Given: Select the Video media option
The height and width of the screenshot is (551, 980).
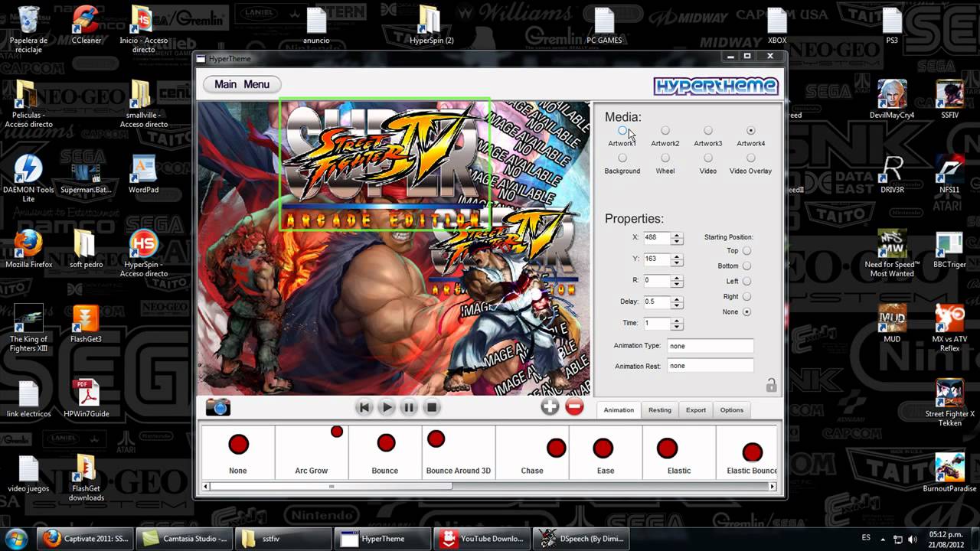Looking at the screenshot, I should pyautogui.click(x=708, y=158).
